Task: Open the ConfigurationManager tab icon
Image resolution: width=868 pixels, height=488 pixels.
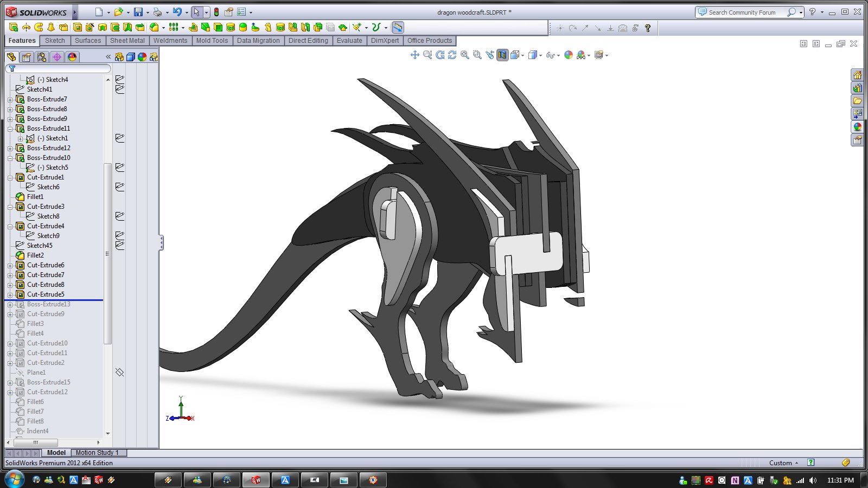Action: [41, 57]
